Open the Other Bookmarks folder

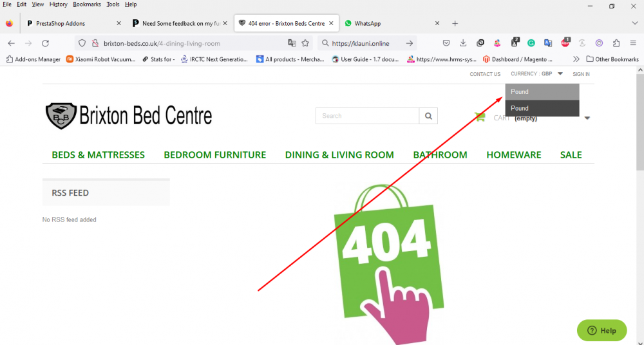[x=612, y=59]
